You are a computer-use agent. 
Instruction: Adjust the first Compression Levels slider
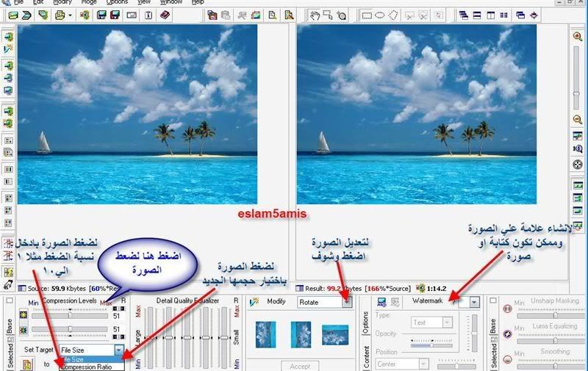click(70, 314)
